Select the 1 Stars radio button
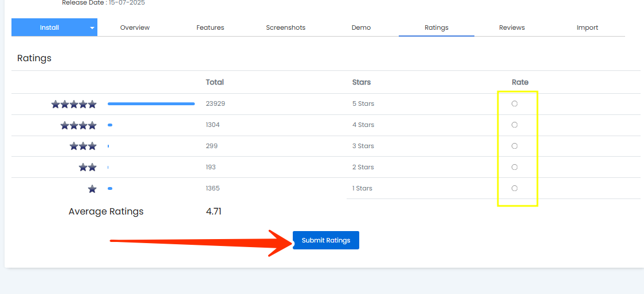The height and width of the screenshot is (294, 644). tap(514, 188)
